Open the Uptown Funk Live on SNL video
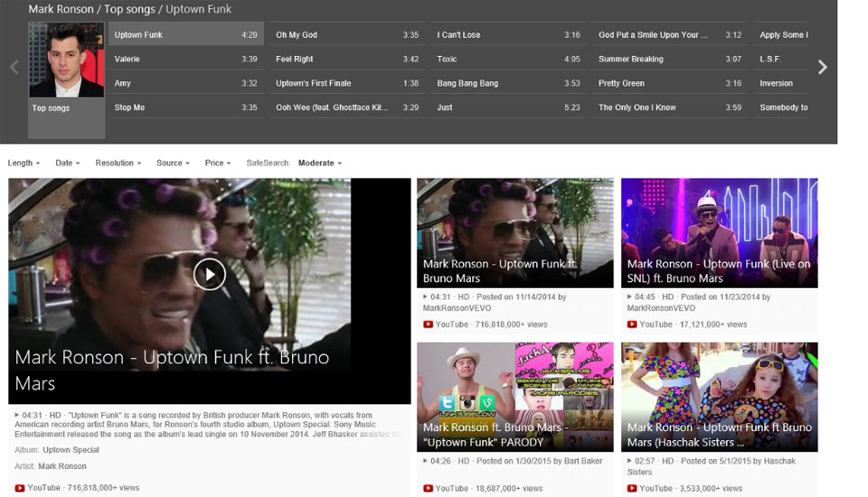The width and height of the screenshot is (868, 497). tap(719, 232)
